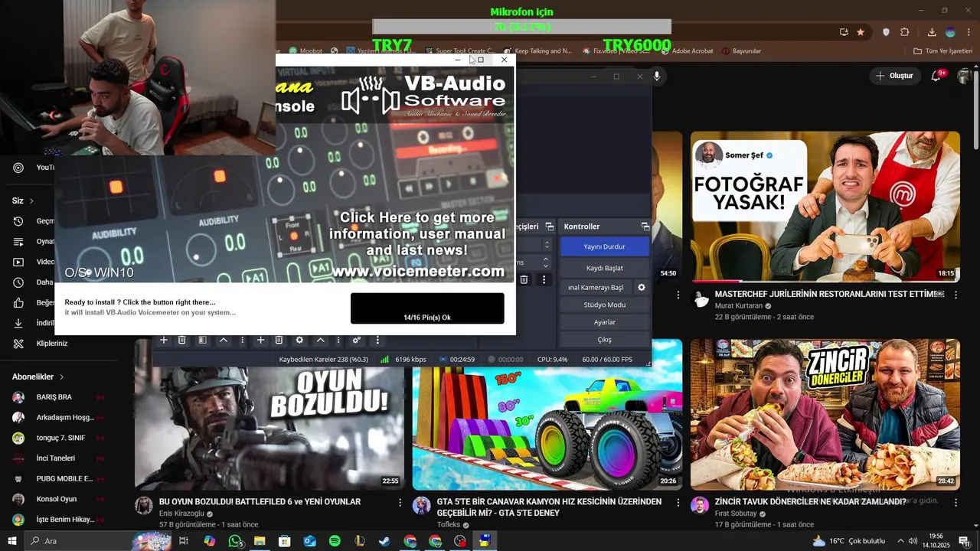Viewport: 980px width, 551px height.
Task: Expand 'Abonelikler' in YouTube sidebar
Action: point(38,377)
